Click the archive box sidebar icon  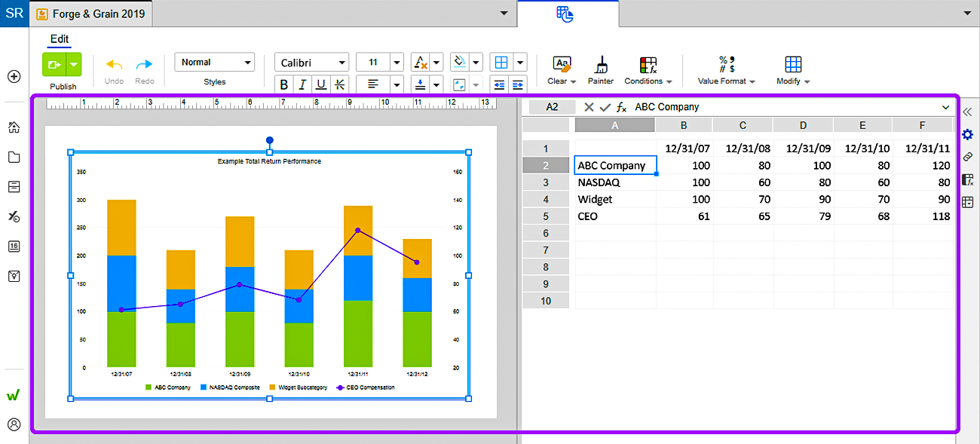14,187
